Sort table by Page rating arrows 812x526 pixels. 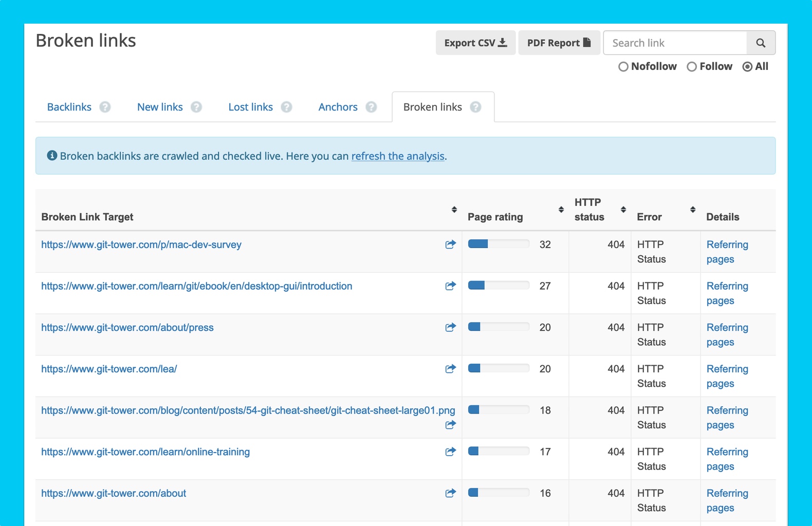click(561, 210)
